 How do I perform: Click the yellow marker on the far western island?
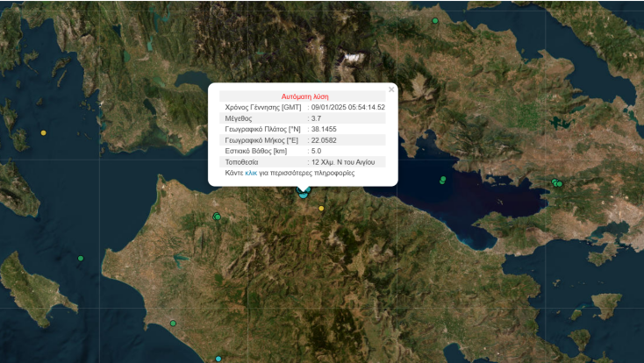pyautogui.click(x=43, y=132)
